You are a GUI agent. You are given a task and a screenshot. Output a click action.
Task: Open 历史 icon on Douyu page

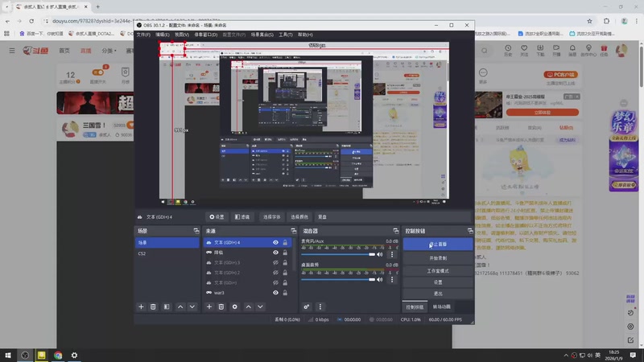(508, 51)
